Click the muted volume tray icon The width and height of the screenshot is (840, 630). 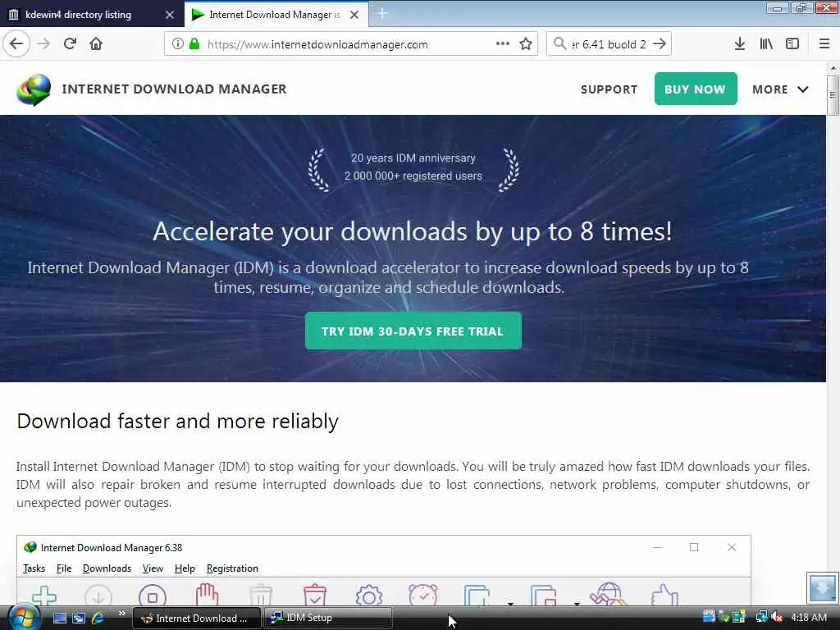778,617
